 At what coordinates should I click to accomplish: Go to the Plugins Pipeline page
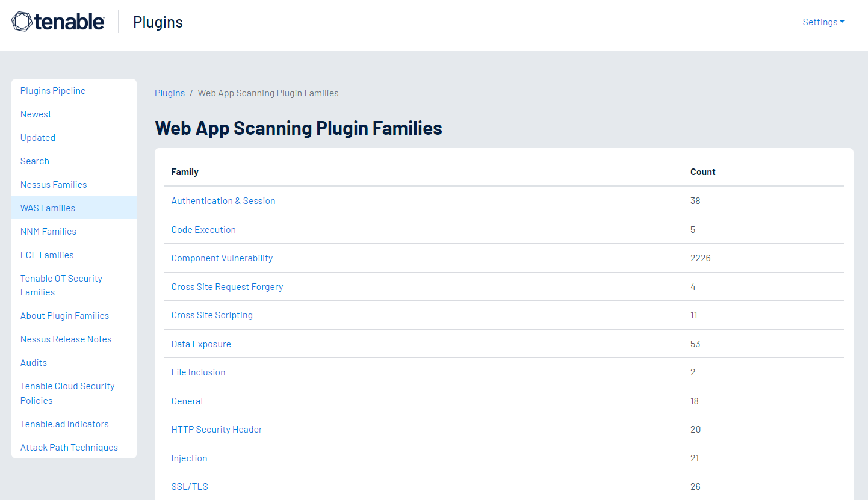tap(53, 90)
